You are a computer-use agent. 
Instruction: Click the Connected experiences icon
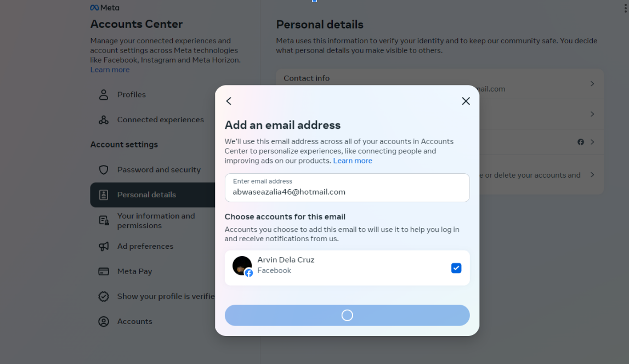tap(104, 120)
